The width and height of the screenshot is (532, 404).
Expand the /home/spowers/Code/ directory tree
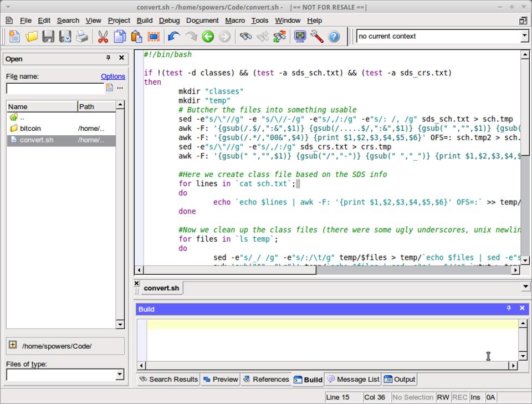click(x=13, y=345)
